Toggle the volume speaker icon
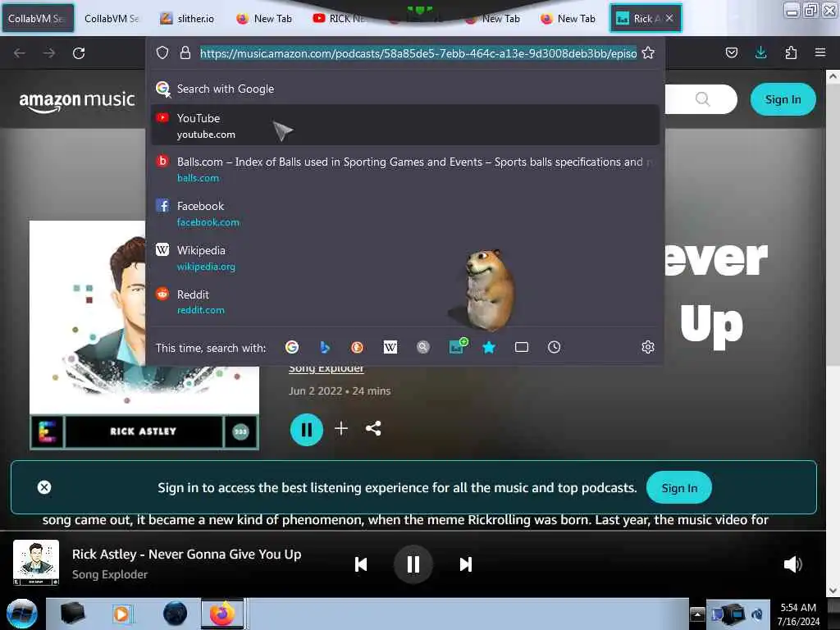 [792, 564]
